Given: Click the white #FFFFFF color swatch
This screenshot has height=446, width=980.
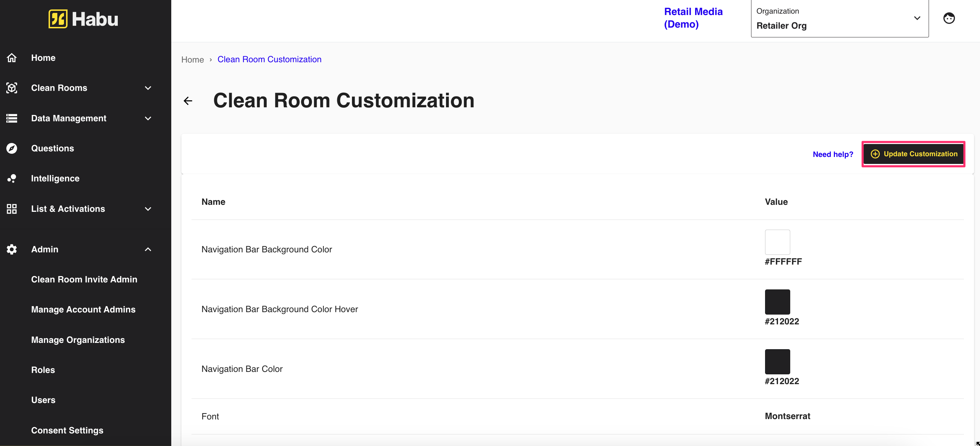Looking at the screenshot, I should (777, 242).
